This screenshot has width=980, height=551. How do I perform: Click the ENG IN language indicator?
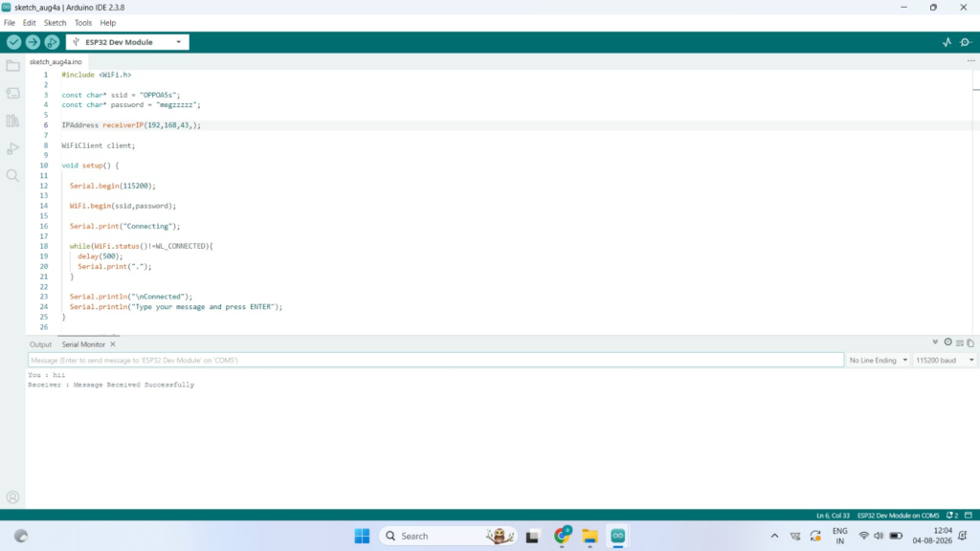(x=840, y=536)
